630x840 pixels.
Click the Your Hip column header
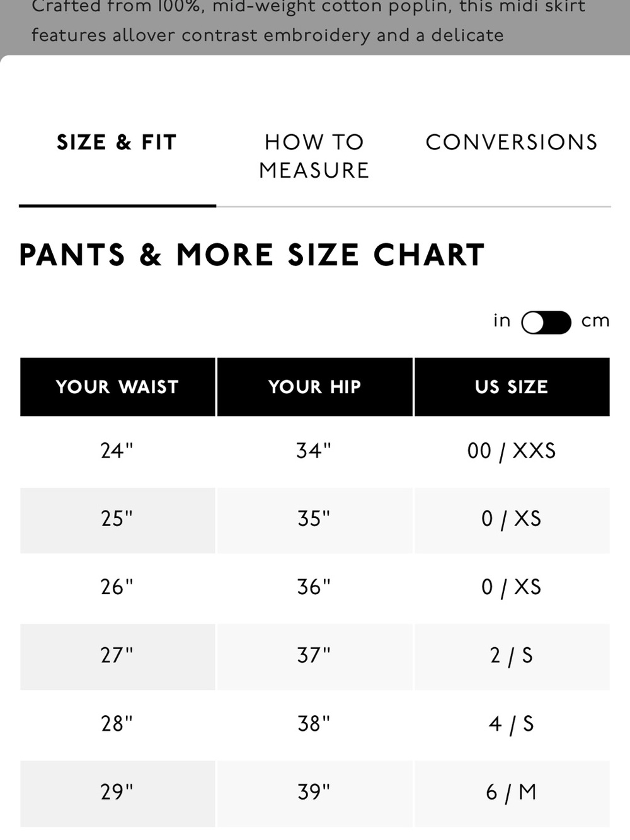click(315, 387)
